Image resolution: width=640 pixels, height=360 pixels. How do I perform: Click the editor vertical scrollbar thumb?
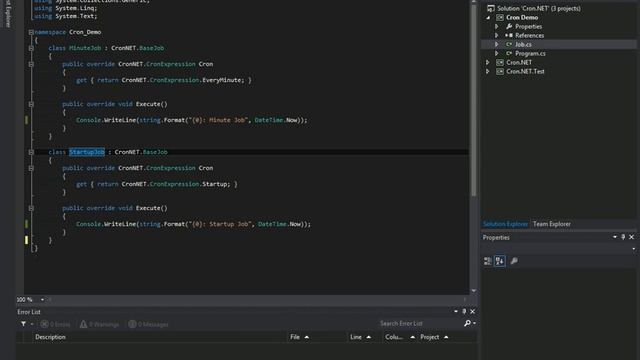click(473, 100)
